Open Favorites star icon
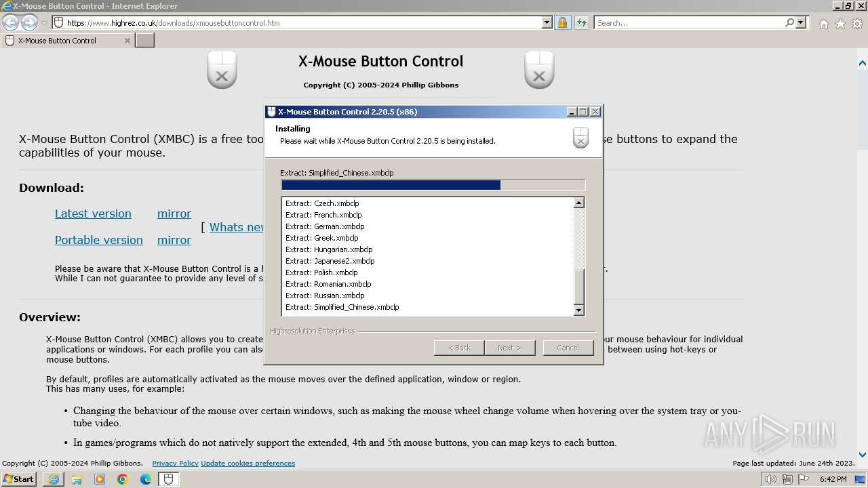Image resolution: width=868 pixels, height=488 pixels. click(x=840, y=24)
